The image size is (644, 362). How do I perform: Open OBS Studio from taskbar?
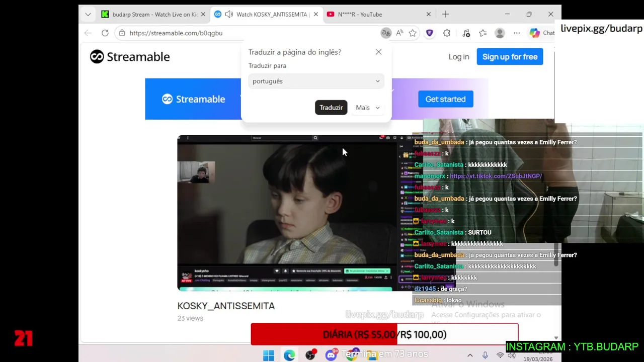(x=310, y=355)
